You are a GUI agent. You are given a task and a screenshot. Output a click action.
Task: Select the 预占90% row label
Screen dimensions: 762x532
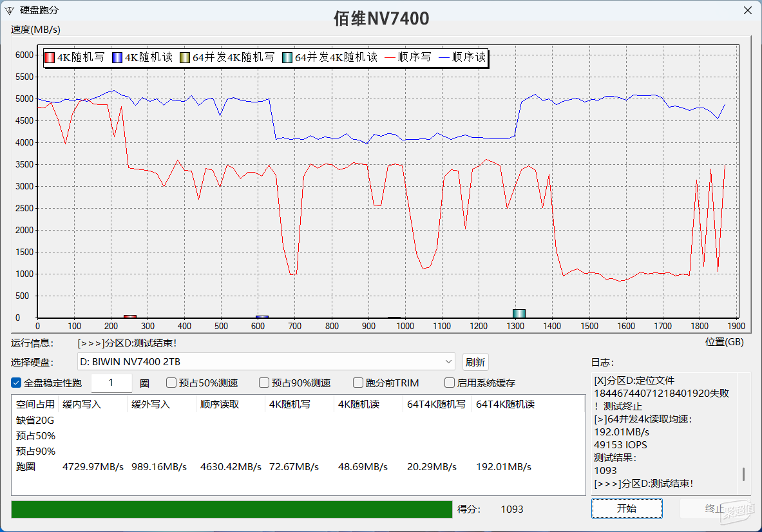[x=35, y=451]
